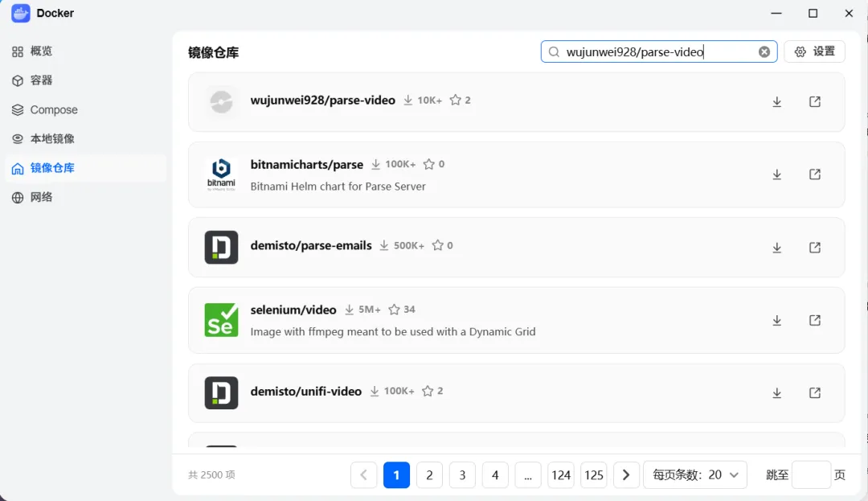The height and width of the screenshot is (501, 868).
Task: Jump to results page 2
Action: 429,475
